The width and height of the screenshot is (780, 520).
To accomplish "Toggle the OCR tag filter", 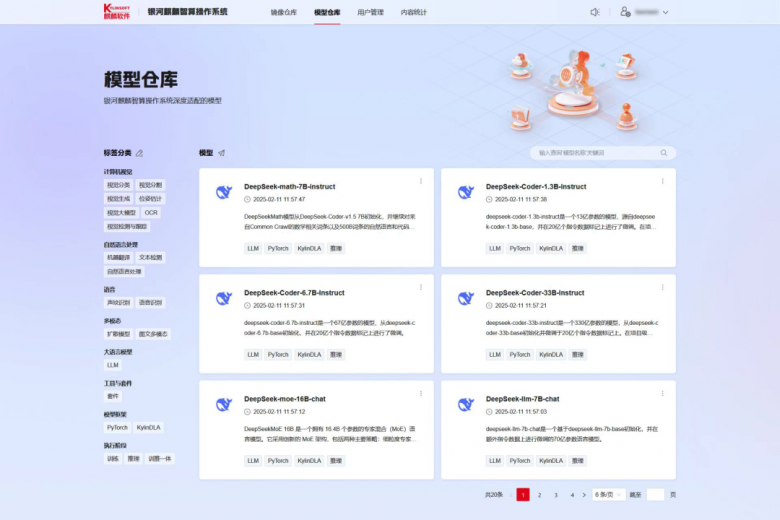I will [151, 212].
